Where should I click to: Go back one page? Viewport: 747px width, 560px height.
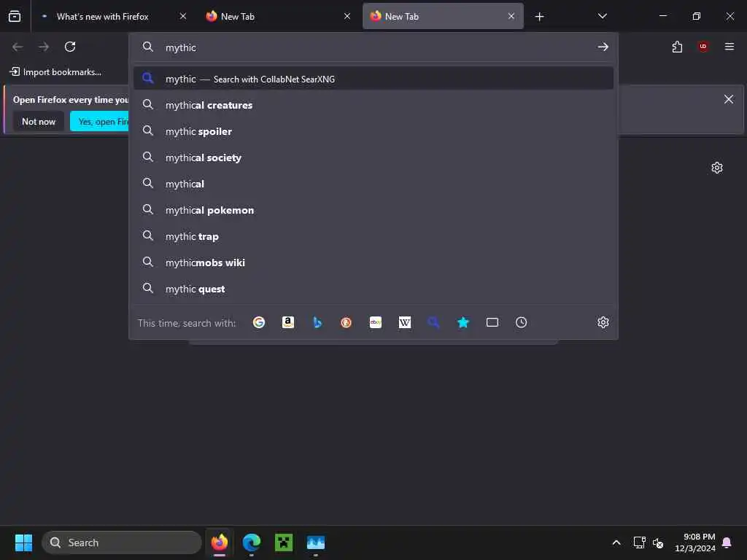point(18,47)
